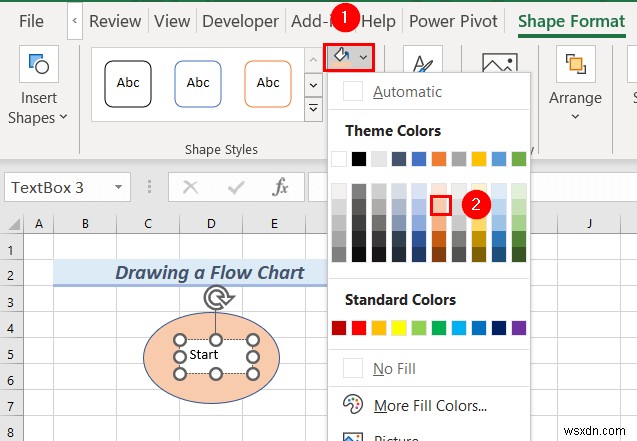The height and width of the screenshot is (441, 637).
Task: Click the Cancel X formula bar icon
Action: [x=190, y=188]
